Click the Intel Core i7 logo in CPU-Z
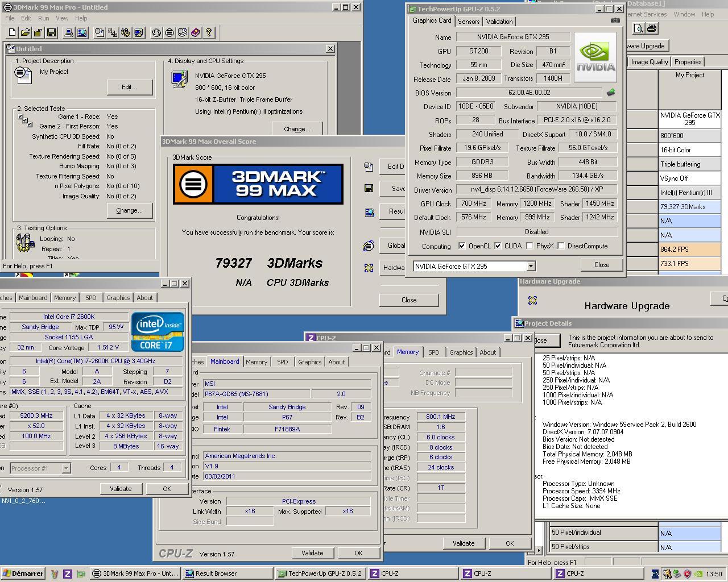Viewport: 728px width, 582px height. pos(158,331)
